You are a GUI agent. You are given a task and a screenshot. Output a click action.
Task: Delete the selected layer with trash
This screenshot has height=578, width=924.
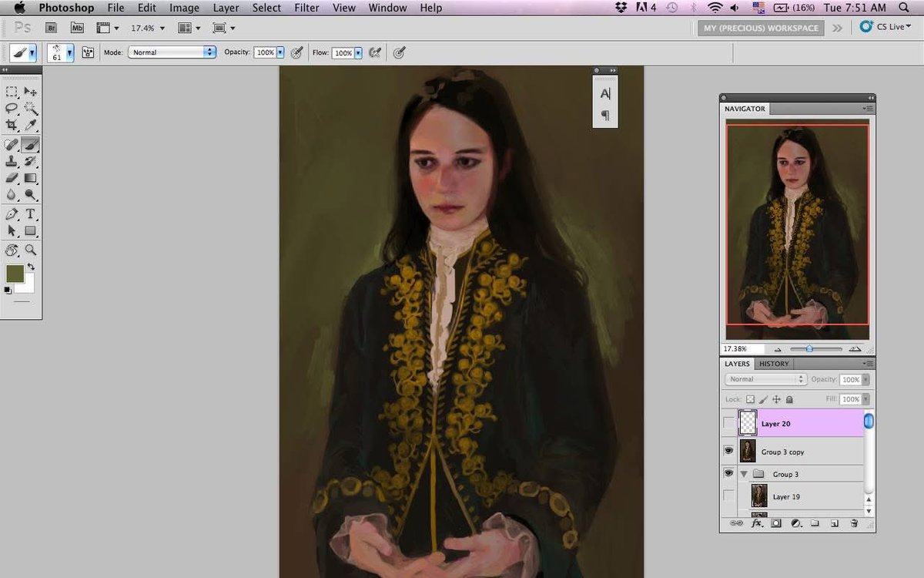pyautogui.click(x=854, y=523)
